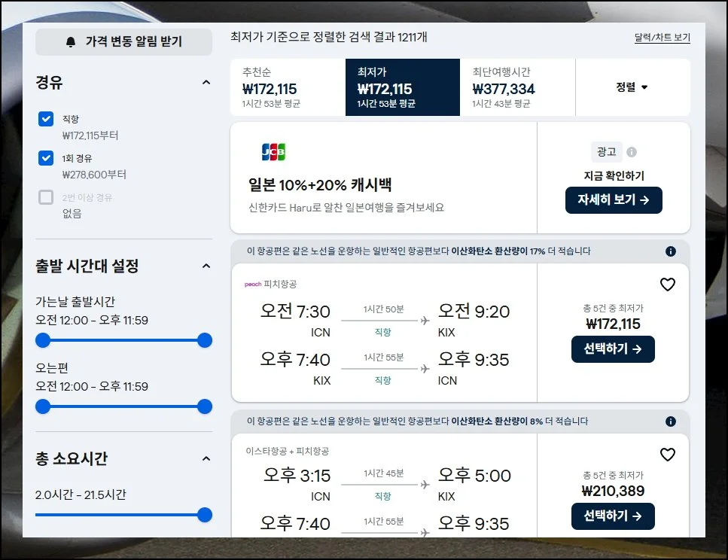728x560 pixels.
Task: Save the Eastar + Peach flight with heart
Action: click(x=667, y=455)
